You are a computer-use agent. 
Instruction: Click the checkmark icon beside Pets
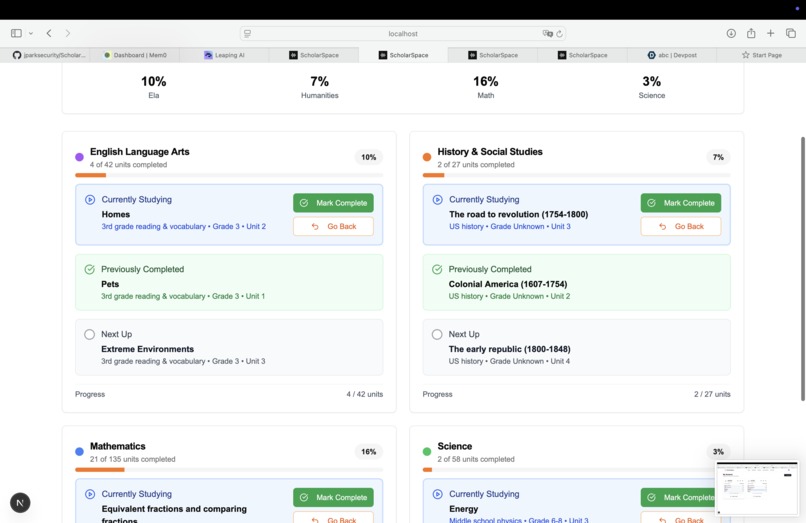tap(89, 269)
